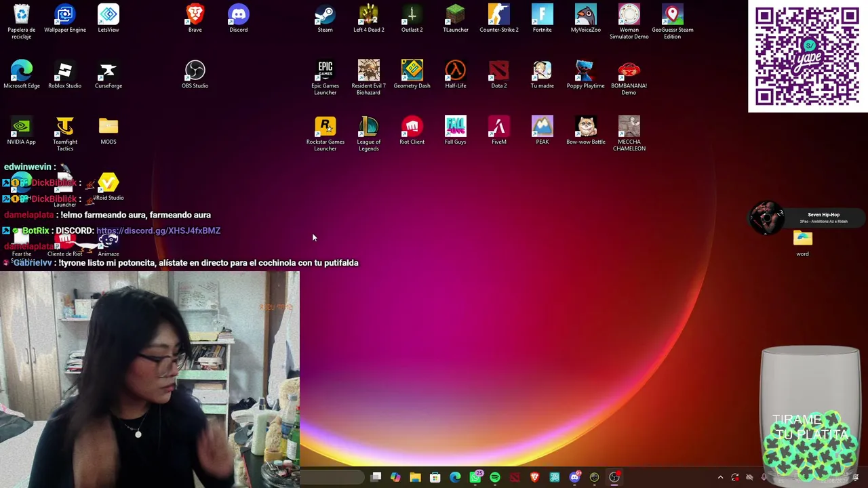
Task: Click the Roblox Studio desktop icon
Action: pos(65,75)
